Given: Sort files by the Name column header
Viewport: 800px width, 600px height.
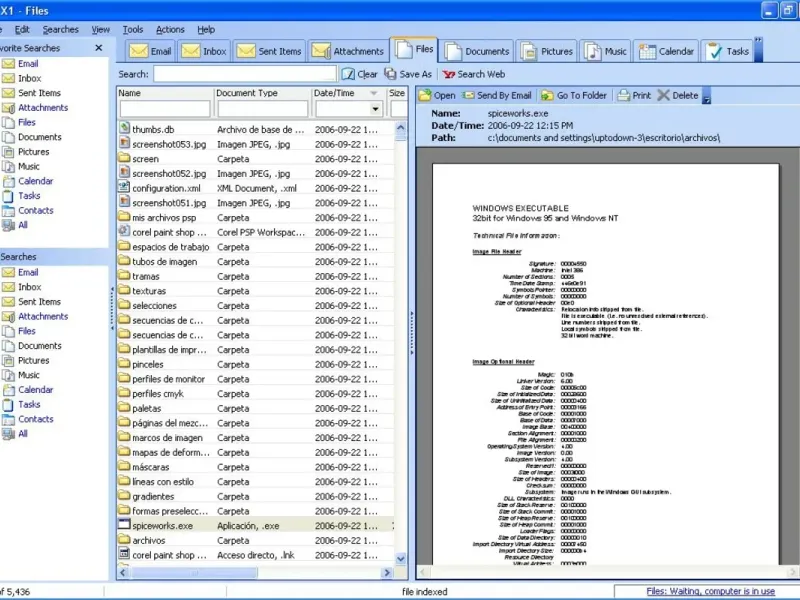Looking at the screenshot, I should point(165,93).
